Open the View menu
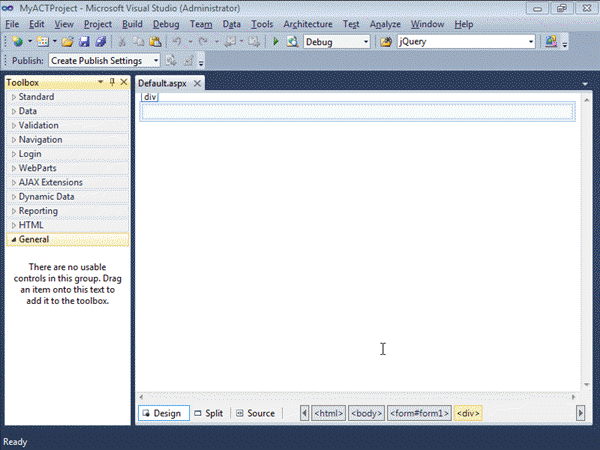 [x=64, y=24]
